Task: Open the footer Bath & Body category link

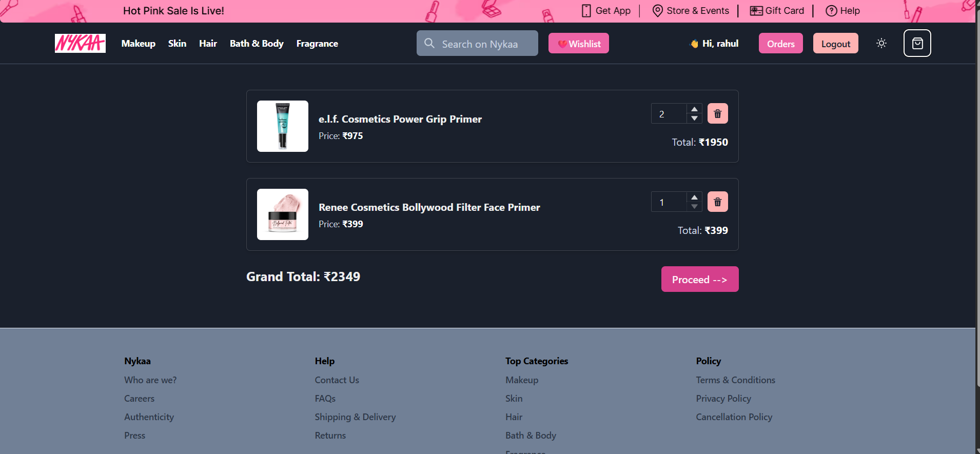Action: (531, 436)
